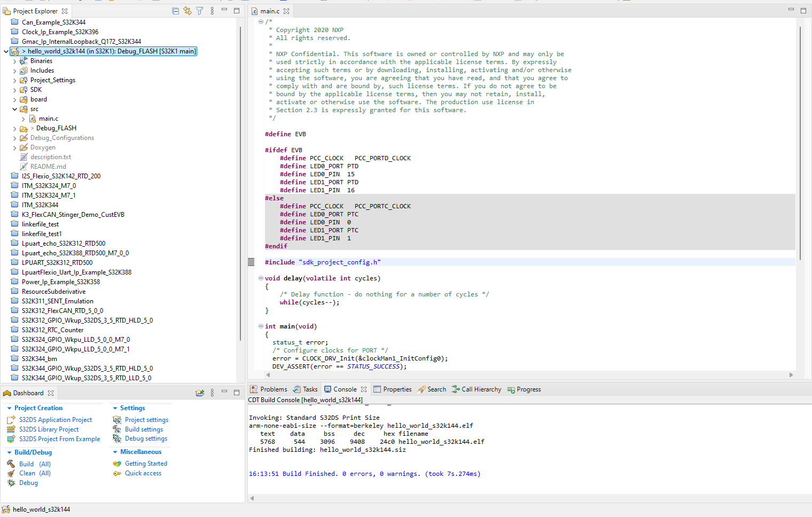Select README.md file

pyautogui.click(x=48, y=167)
